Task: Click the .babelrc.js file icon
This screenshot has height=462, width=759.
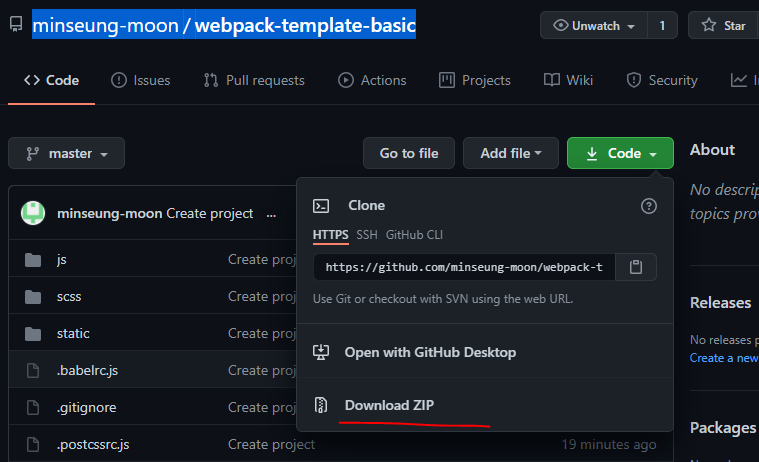Action: pyautogui.click(x=33, y=370)
